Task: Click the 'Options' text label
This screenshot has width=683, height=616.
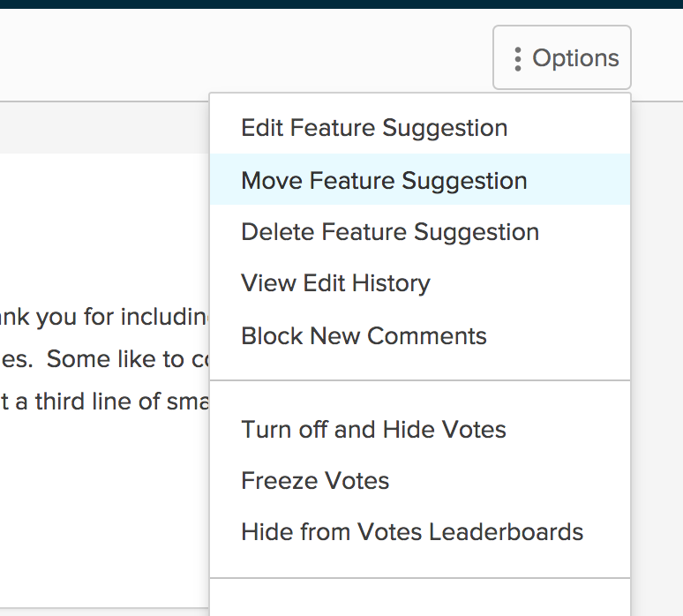Action: 575,59
